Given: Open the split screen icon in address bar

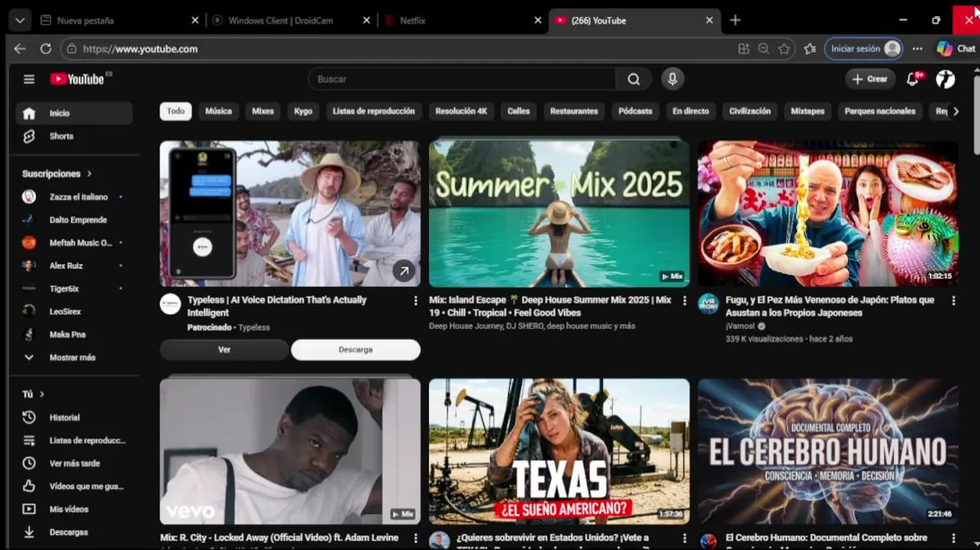Looking at the screenshot, I should (743, 48).
